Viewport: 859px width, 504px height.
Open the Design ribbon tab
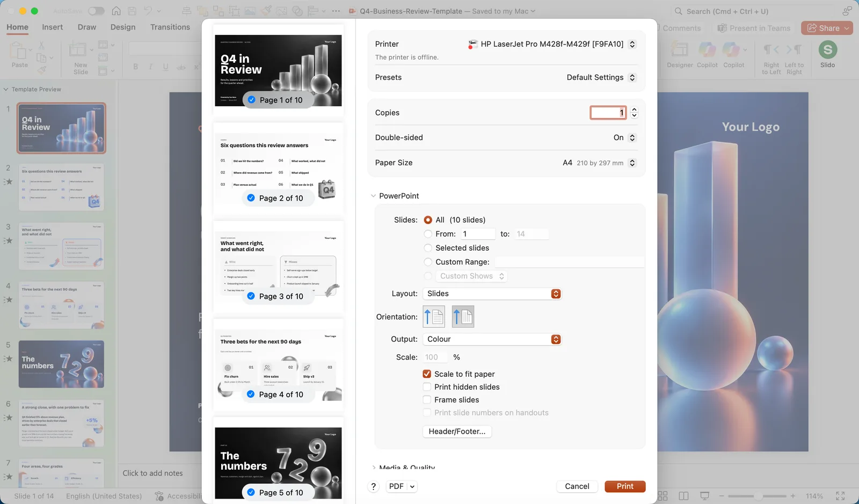pyautogui.click(x=123, y=27)
